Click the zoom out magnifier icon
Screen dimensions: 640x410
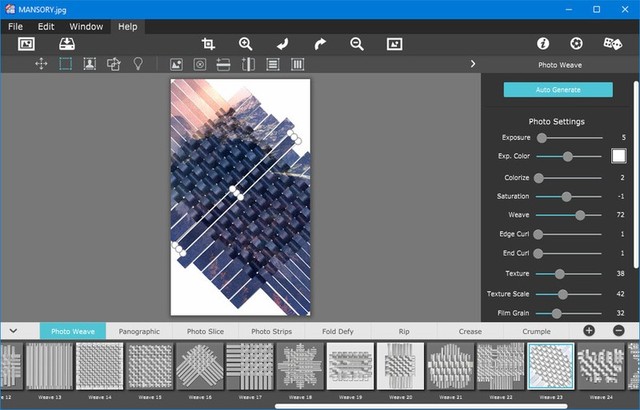[357, 44]
